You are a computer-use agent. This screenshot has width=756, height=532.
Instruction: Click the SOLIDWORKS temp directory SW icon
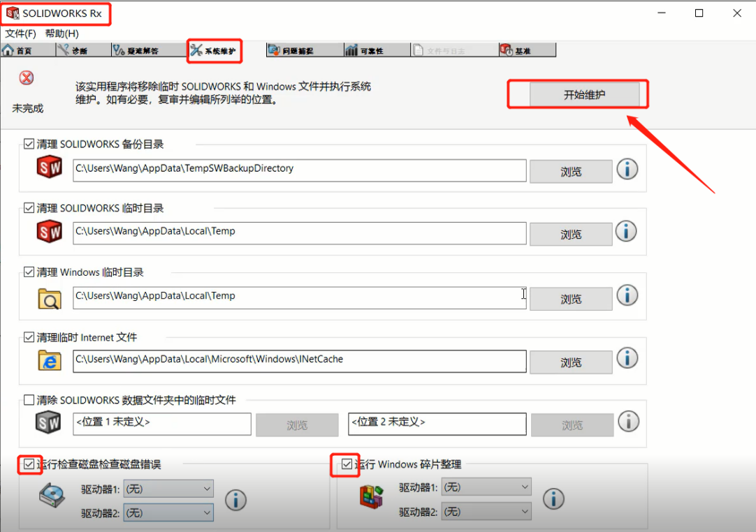coord(49,230)
